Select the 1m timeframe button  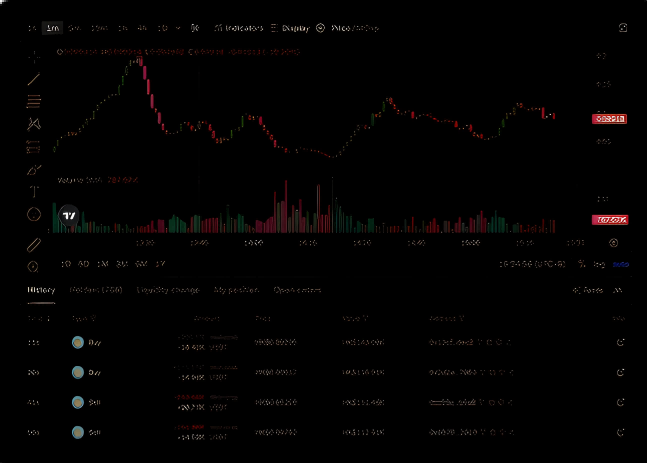[53, 28]
